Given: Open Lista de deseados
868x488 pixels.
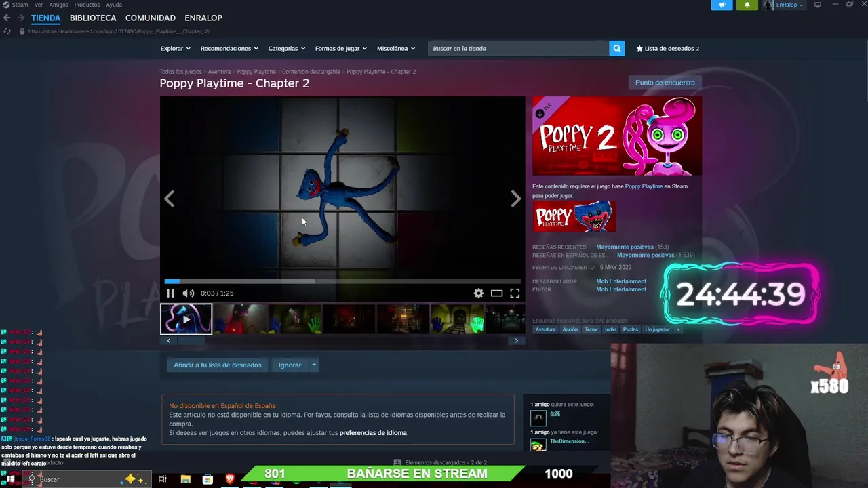Looking at the screenshot, I should point(667,48).
